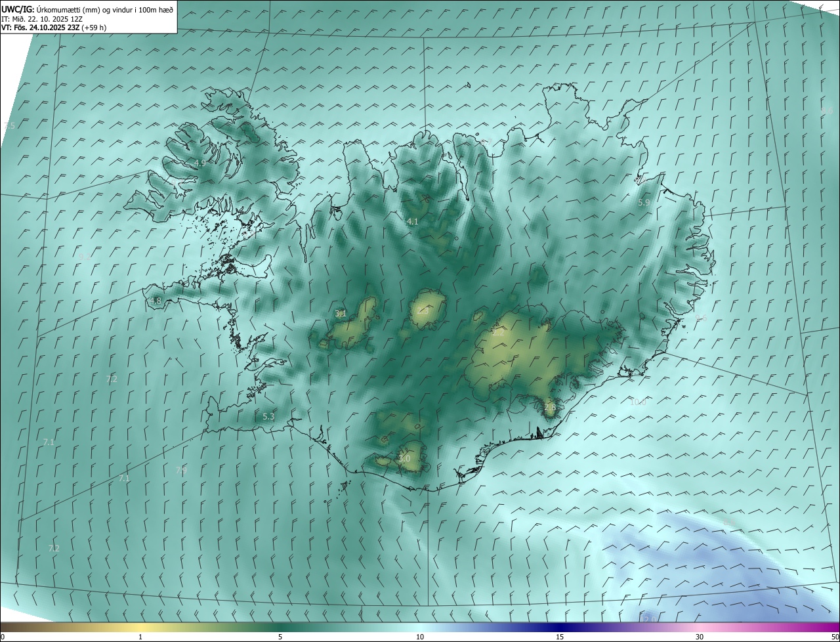Screen dimensions: 840x642
Task: Click the 7.5 value label on the map
Action: tap(9, 125)
